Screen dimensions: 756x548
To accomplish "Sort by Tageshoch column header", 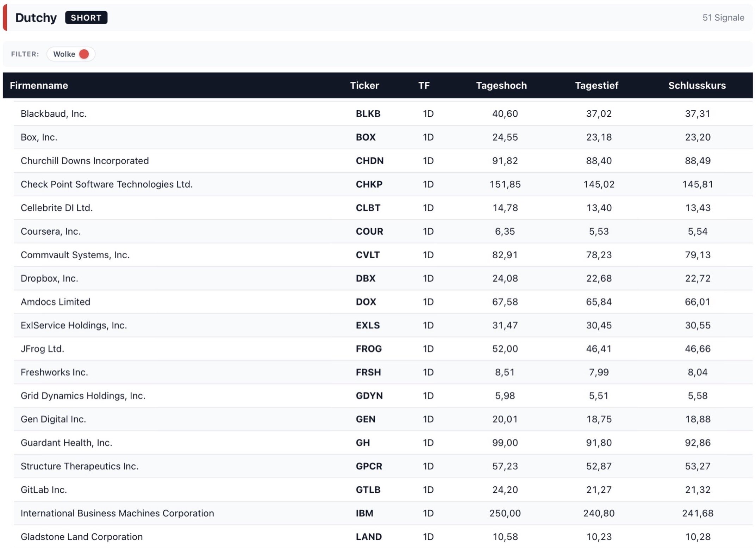I will pyautogui.click(x=501, y=85).
